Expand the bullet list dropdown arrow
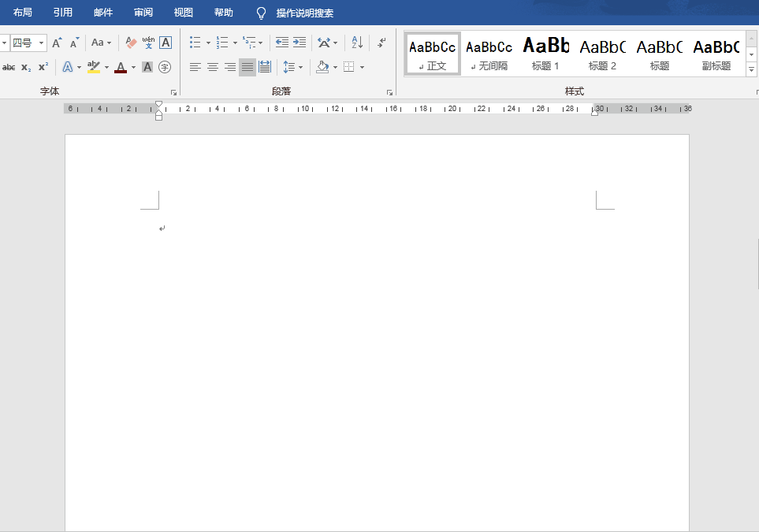759x532 pixels. click(x=208, y=43)
